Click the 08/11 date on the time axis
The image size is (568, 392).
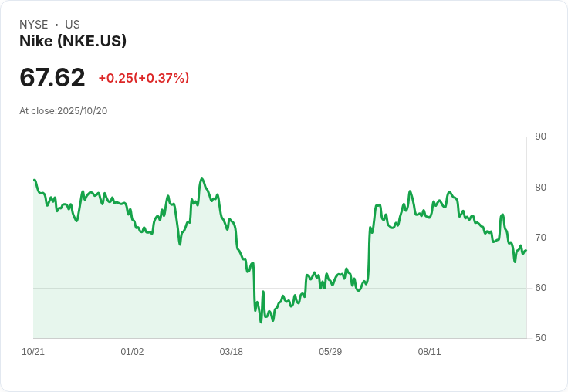tap(429, 352)
